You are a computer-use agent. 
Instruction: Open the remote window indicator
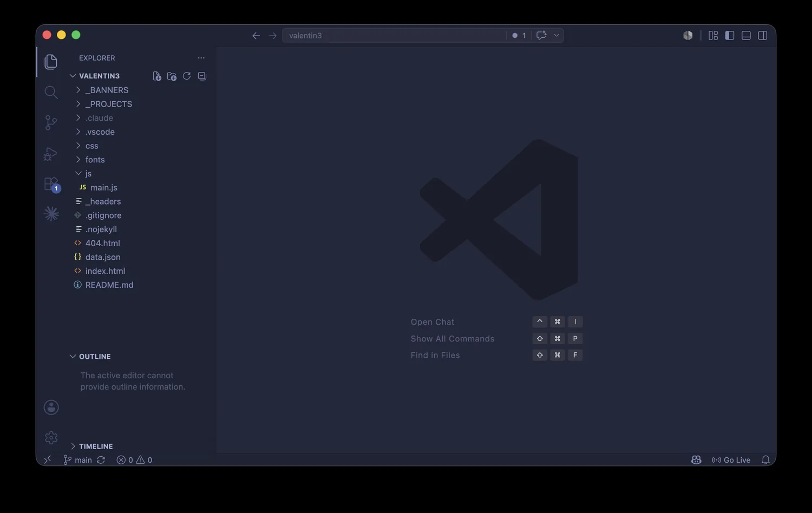click(48, 459)
